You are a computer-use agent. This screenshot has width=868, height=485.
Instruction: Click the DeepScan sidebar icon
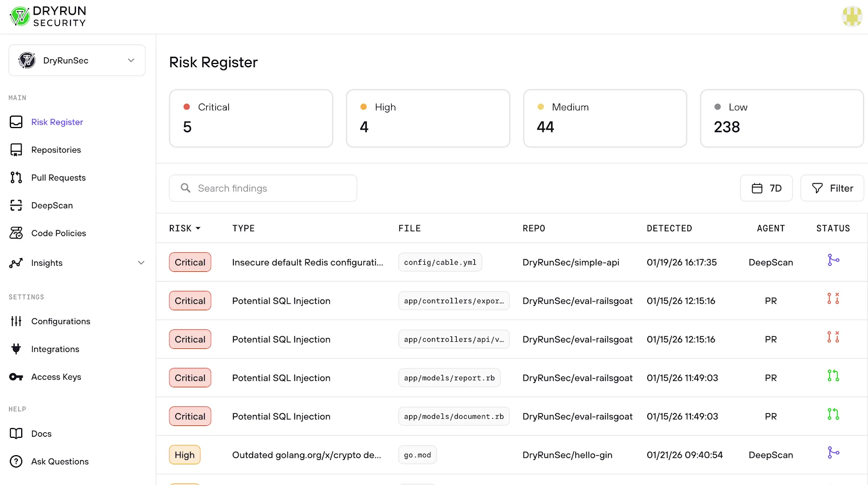click(16, 205)
